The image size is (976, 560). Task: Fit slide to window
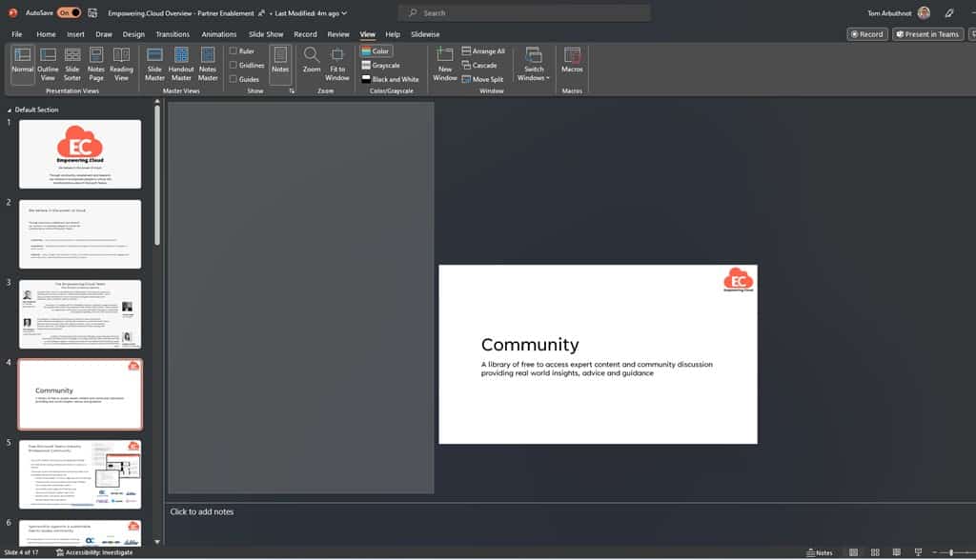coord(336,65)
